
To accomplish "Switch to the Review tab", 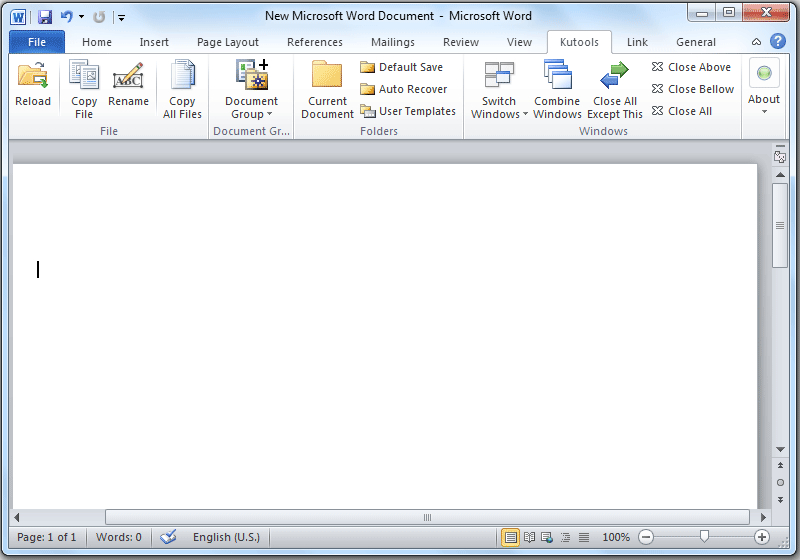I will [x=461, y=42].
